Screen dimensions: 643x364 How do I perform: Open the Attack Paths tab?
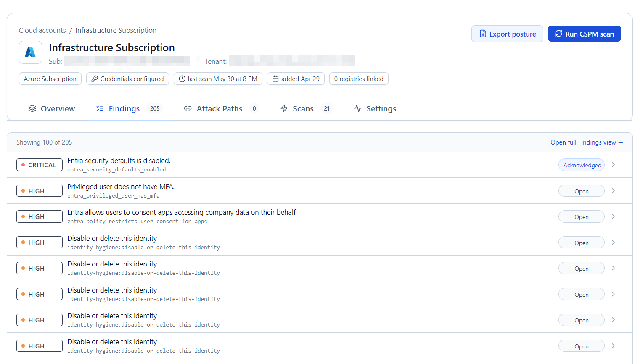(x=221, y=108)
